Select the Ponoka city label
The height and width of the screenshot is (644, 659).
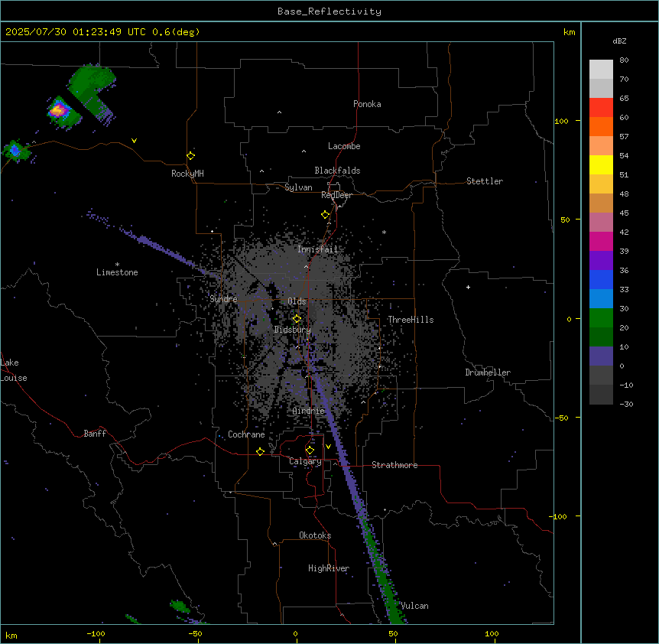pos(367,104)
